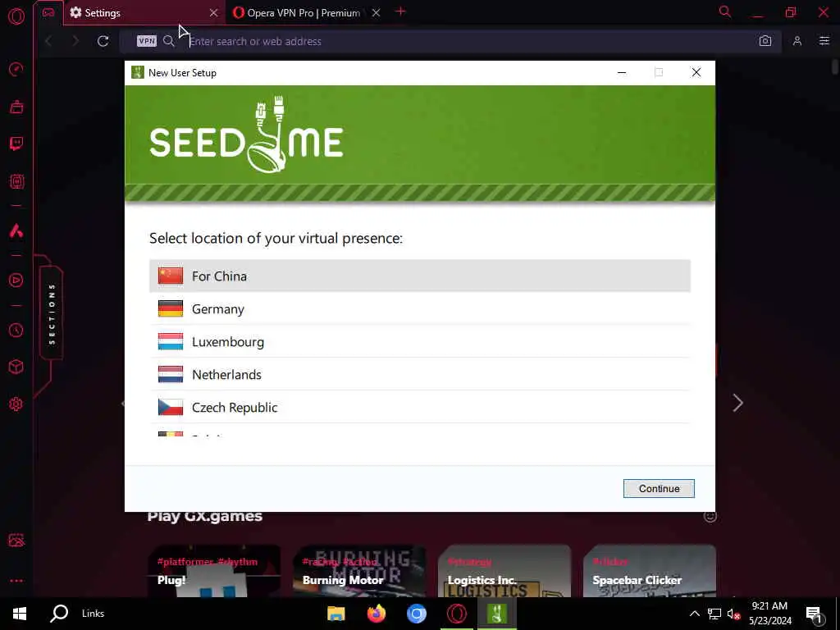Open the Plug! game card

(214, 571)
